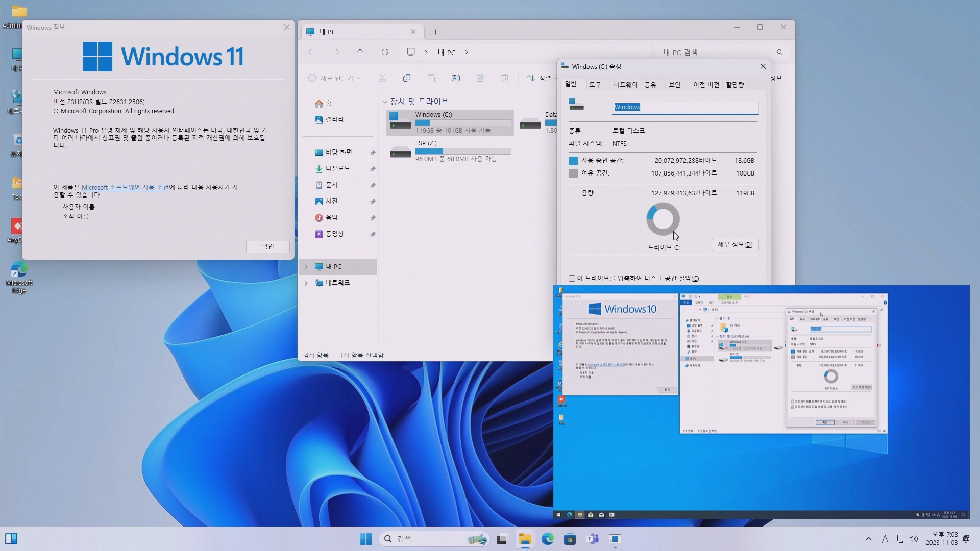Viewport: 980px width, 551px height.
Task: Open 문서 in navigation pane
Action: point(326,185)
